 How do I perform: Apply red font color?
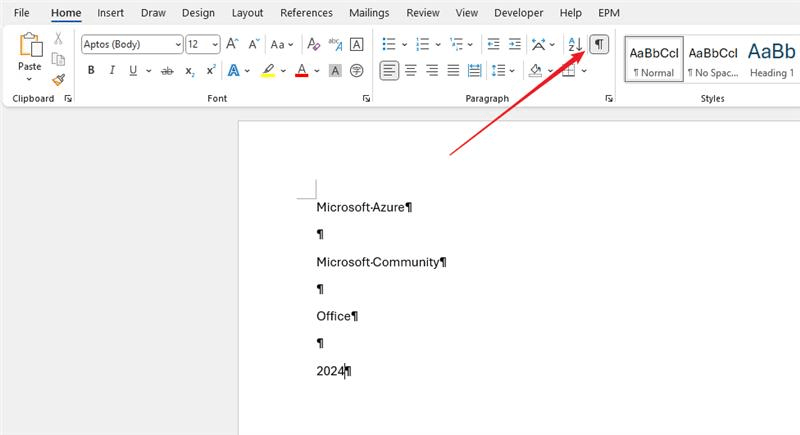pyautogui.click(x=302, y=70)
